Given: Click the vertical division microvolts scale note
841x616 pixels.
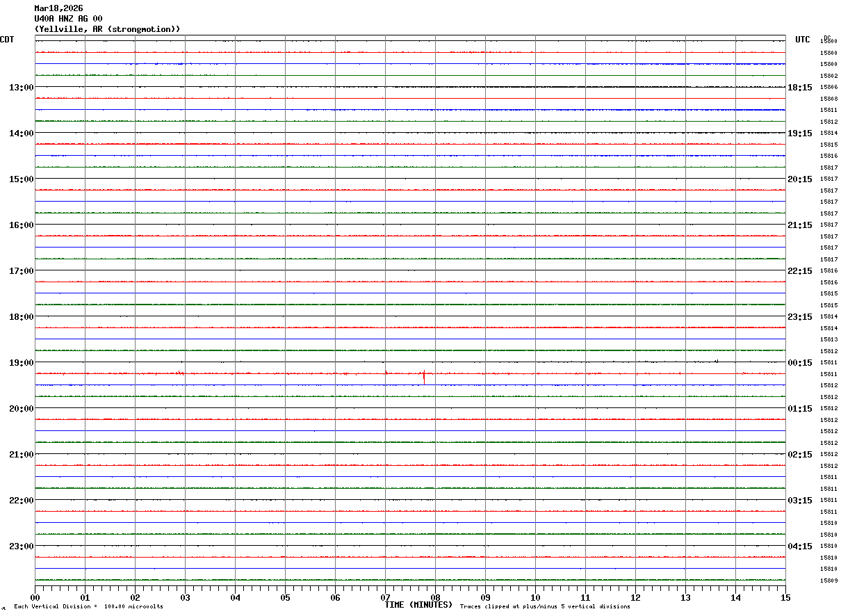Looking at the screenshot, I should point(88,607).
